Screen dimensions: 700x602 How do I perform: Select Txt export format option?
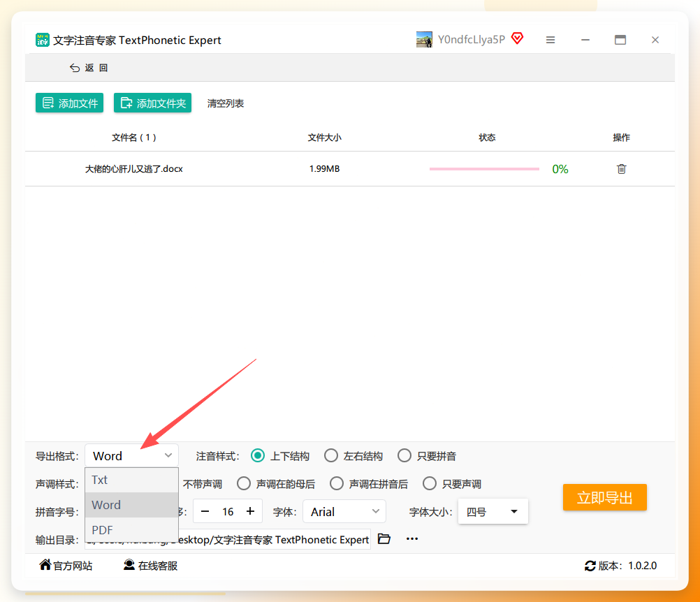click(x=132, y=480)
